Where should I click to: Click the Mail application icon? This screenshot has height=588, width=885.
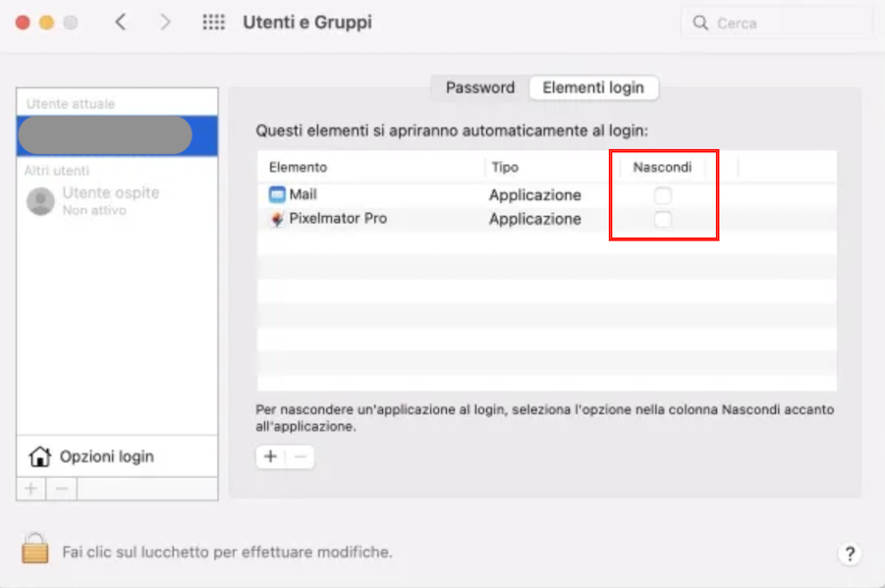277,194
